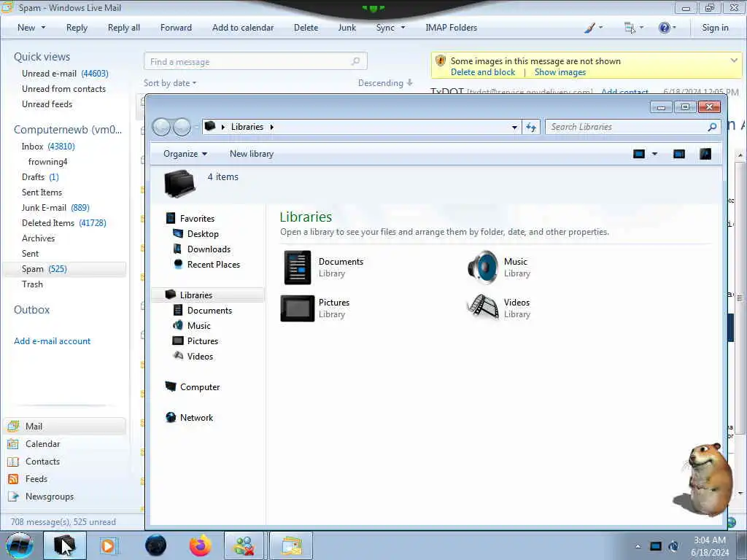The height and width of the screenshot is (560, 747).
Task: Open Windows Media Player taskbar icon
Action: (x=109, y=545)
